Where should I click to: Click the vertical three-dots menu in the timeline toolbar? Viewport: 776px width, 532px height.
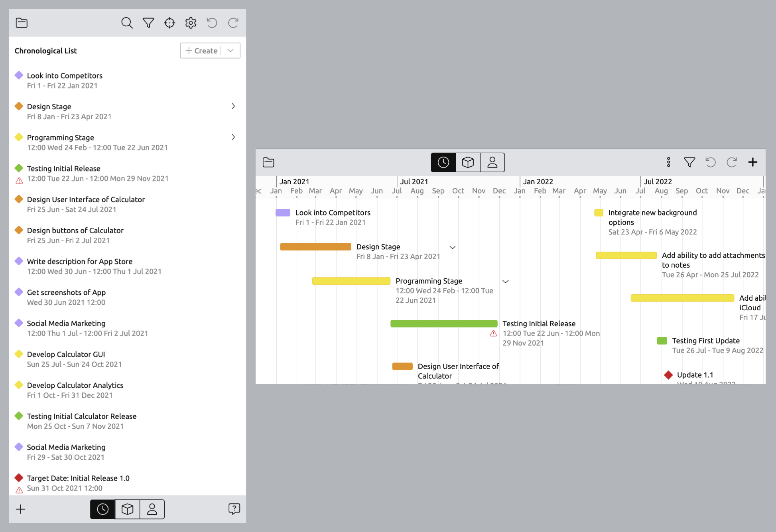point(668,162)
